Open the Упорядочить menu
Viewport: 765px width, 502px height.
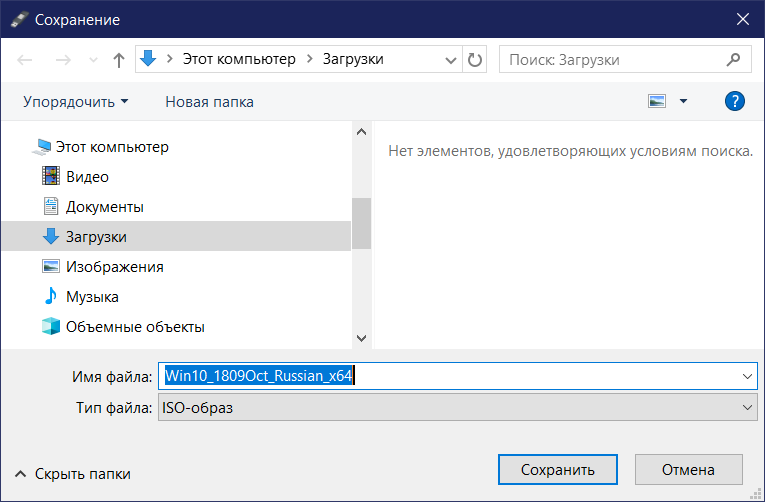[x=76, y=101]
